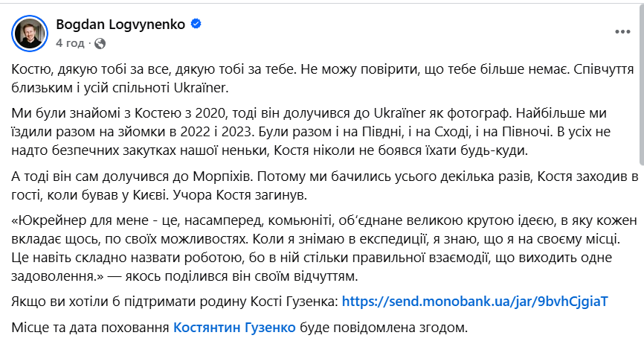Open the Bogdan Logvynenko profile name link
This screenshot has width=644, height=347.
[122, 25]
